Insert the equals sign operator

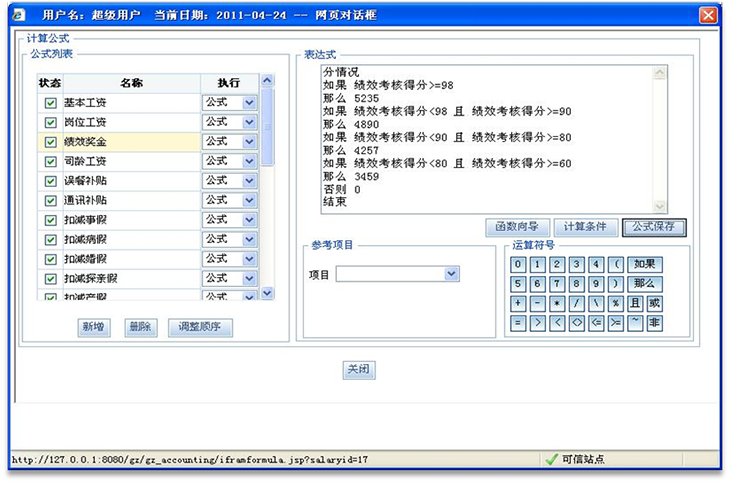[x=518, y=323]
